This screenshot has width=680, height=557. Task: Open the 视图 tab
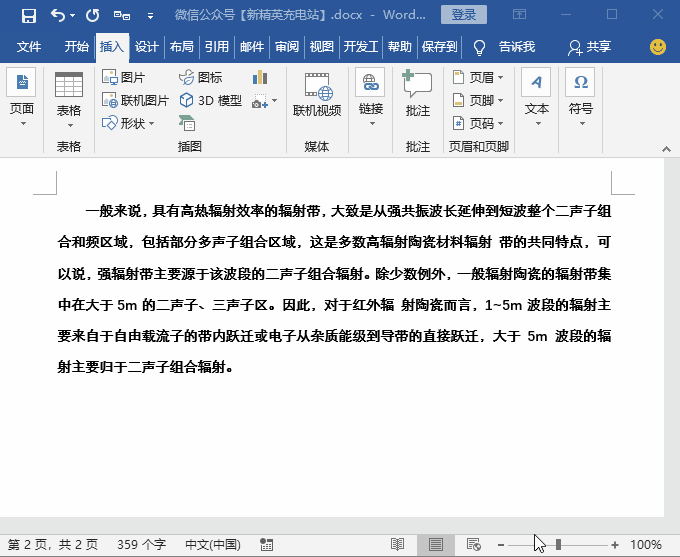click(321, 46)
